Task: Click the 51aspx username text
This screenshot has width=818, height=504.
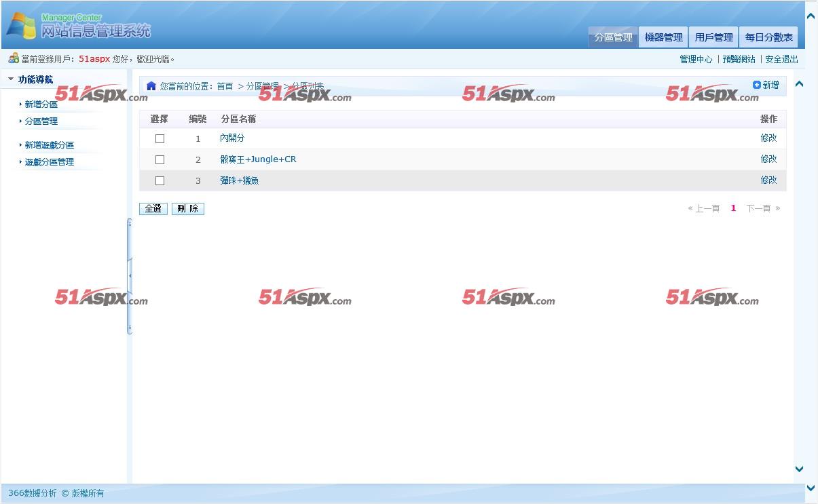Action: [x=94, y=59]
